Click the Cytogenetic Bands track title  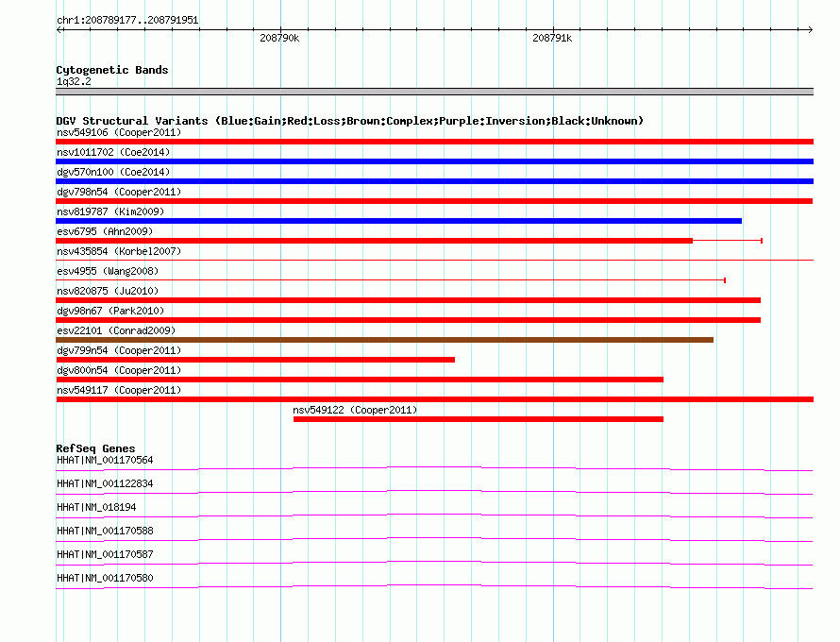(112, 70)
